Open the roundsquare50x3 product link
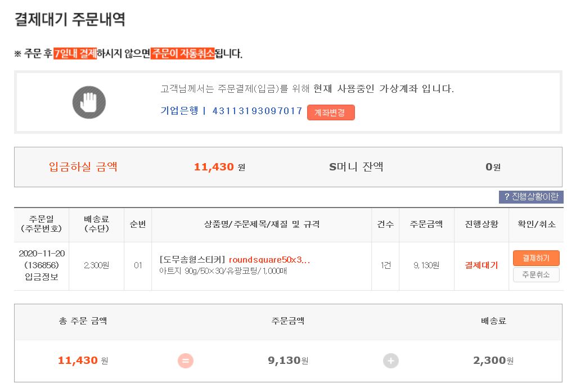 (x=269, y=260)
